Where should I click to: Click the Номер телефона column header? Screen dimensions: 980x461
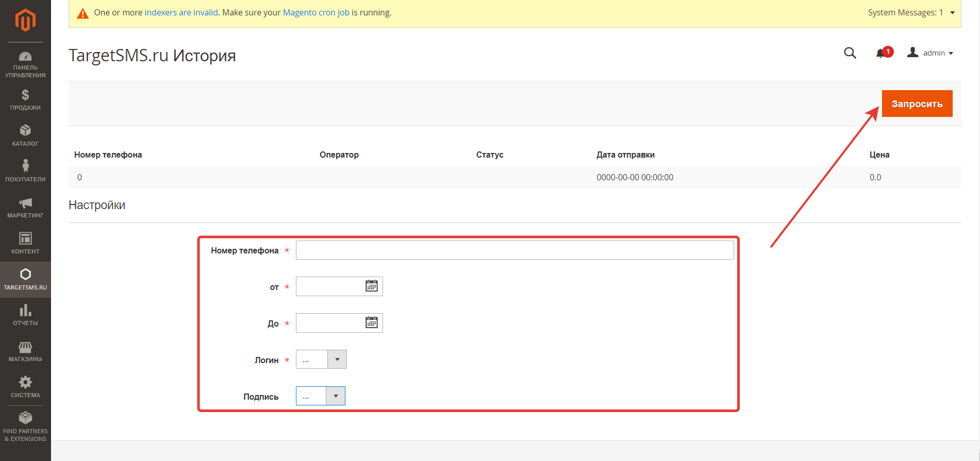pyautogui.click(x=108, y=155)
